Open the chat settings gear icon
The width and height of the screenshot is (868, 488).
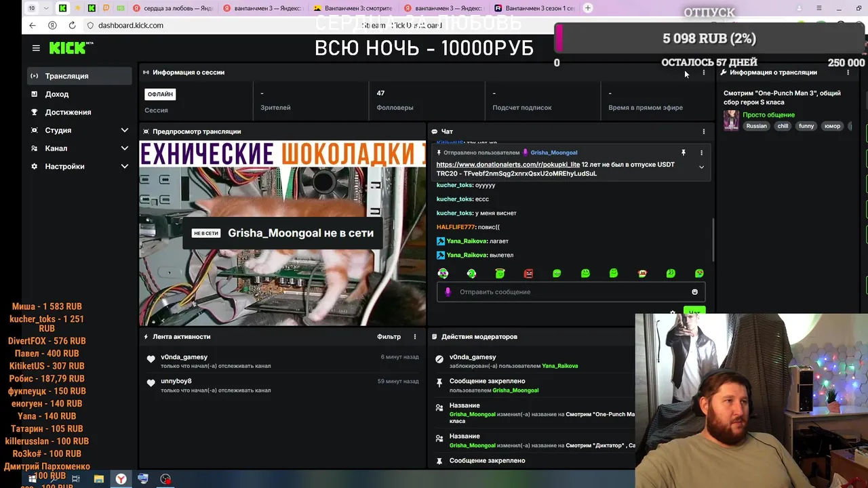(673, 313)
